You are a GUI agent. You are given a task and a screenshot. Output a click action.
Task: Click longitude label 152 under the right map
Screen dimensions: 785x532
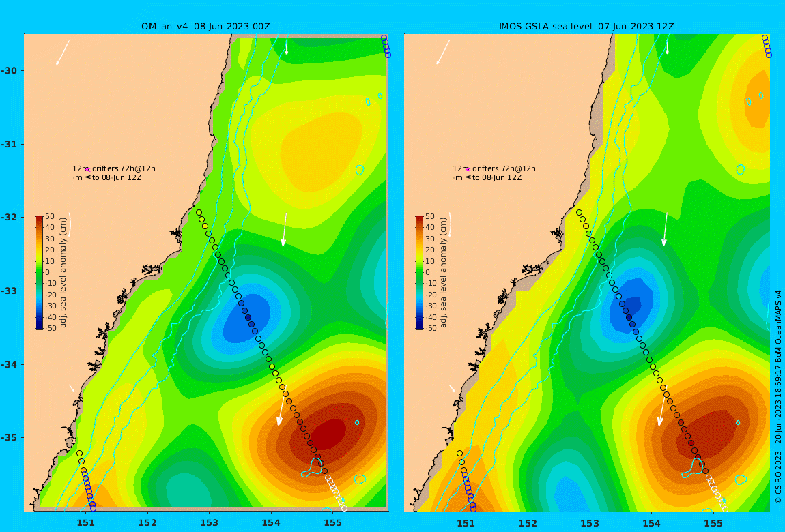coord(528,523)
